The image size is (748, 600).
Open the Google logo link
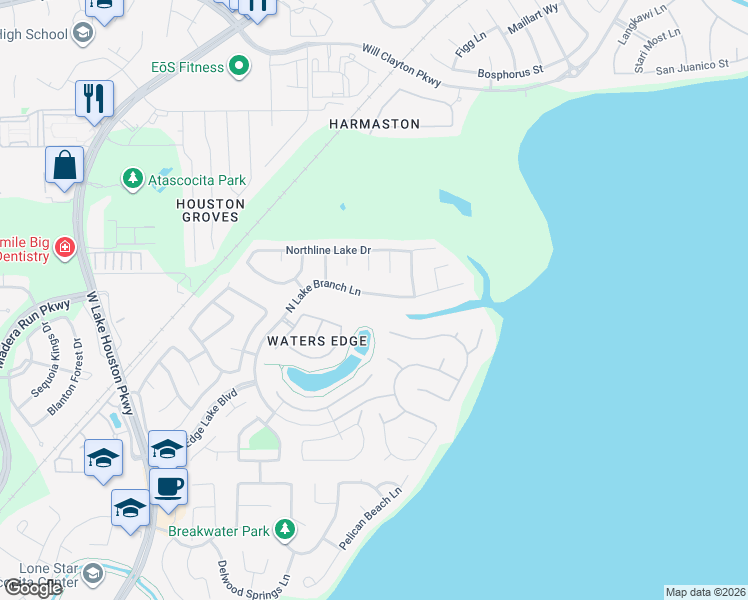pyautogui.click(x=33, y=589)
